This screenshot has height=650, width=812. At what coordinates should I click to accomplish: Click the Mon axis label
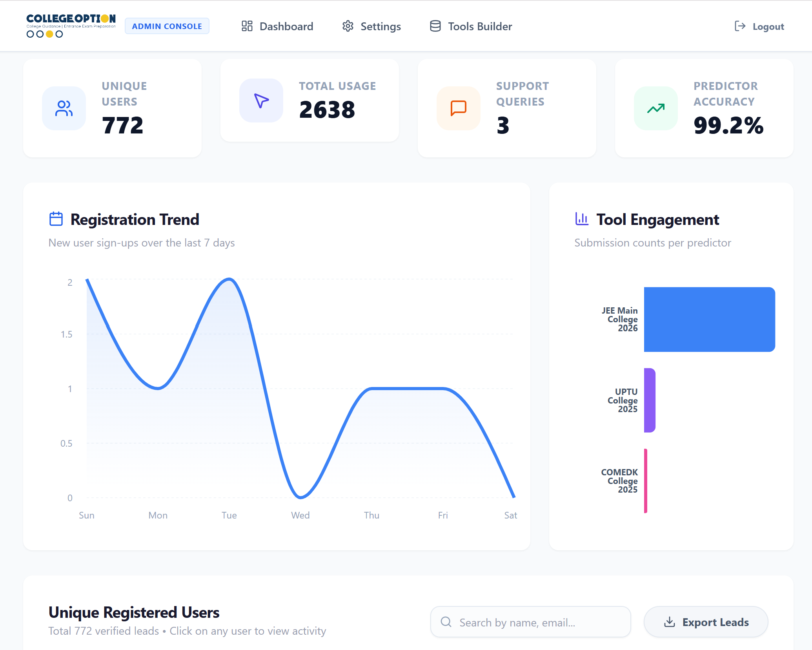[158, 515]
